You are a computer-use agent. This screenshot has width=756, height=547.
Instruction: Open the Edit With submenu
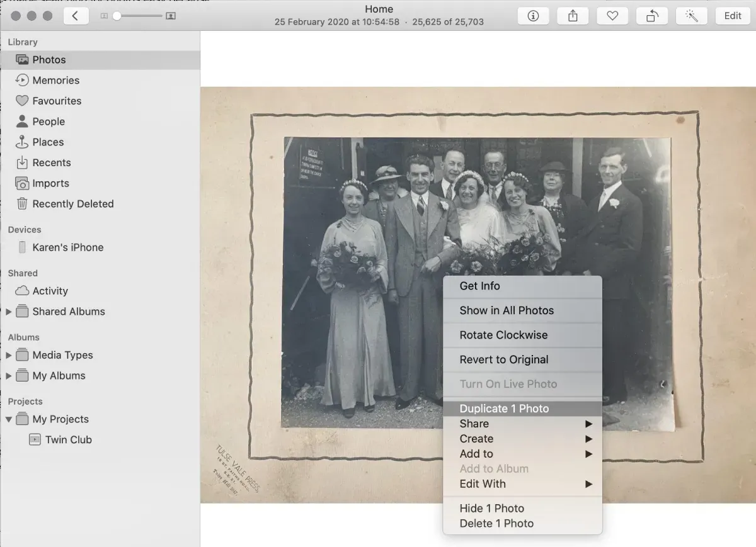(x=483, y=484)
